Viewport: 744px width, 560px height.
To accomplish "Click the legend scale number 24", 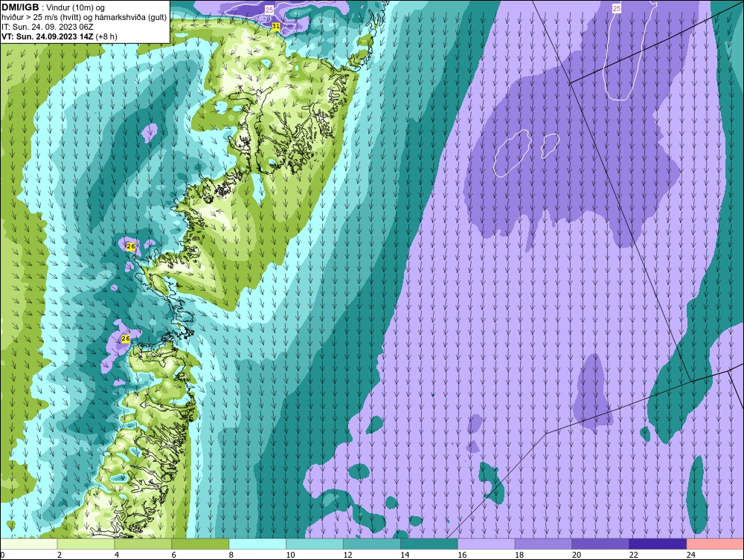I will pyautogui.click(x=691, y=555).
